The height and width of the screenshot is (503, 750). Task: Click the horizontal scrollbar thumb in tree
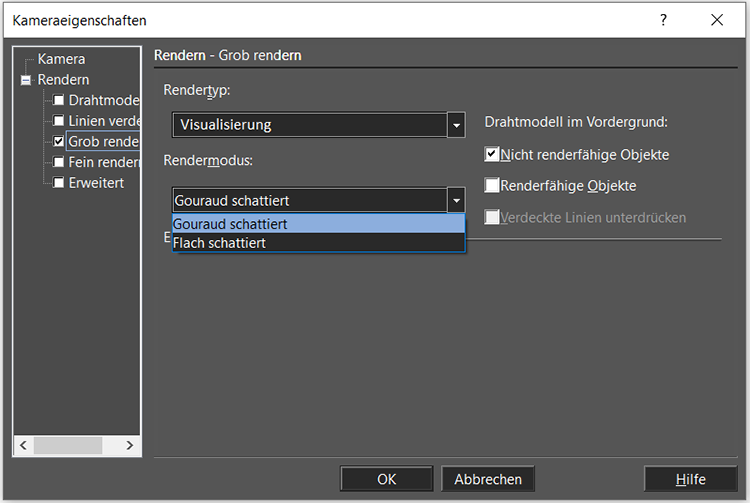pos(68,445)
